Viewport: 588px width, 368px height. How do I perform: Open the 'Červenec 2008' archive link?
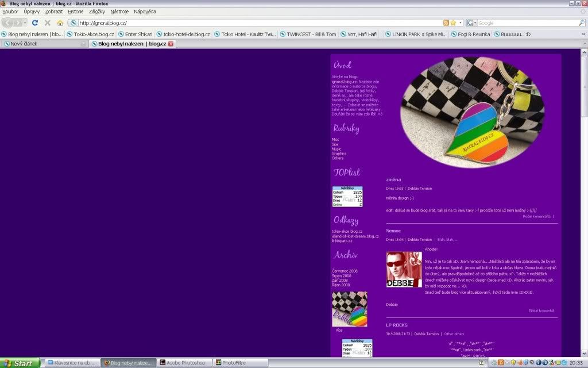pyautogui.click(x=343, y=271)
